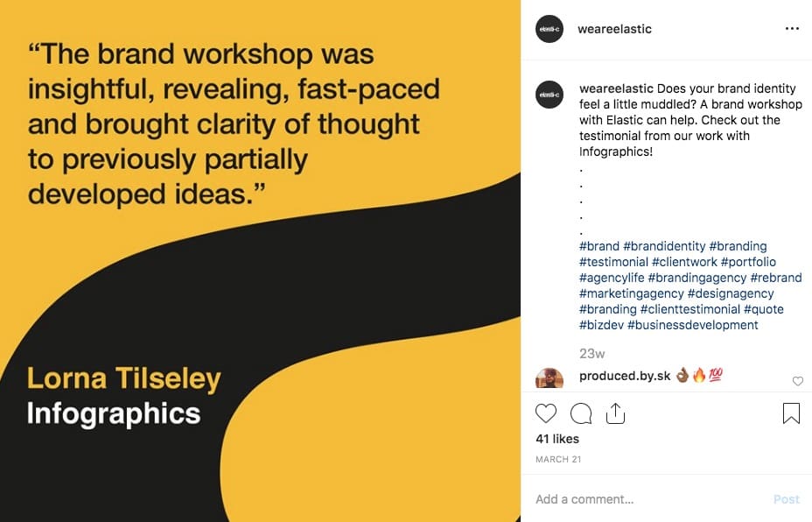Image resolution: width=812 pixels, height=522 pixels.
Task: Like the produced.by.sk comment
Action: pos(797,381)
